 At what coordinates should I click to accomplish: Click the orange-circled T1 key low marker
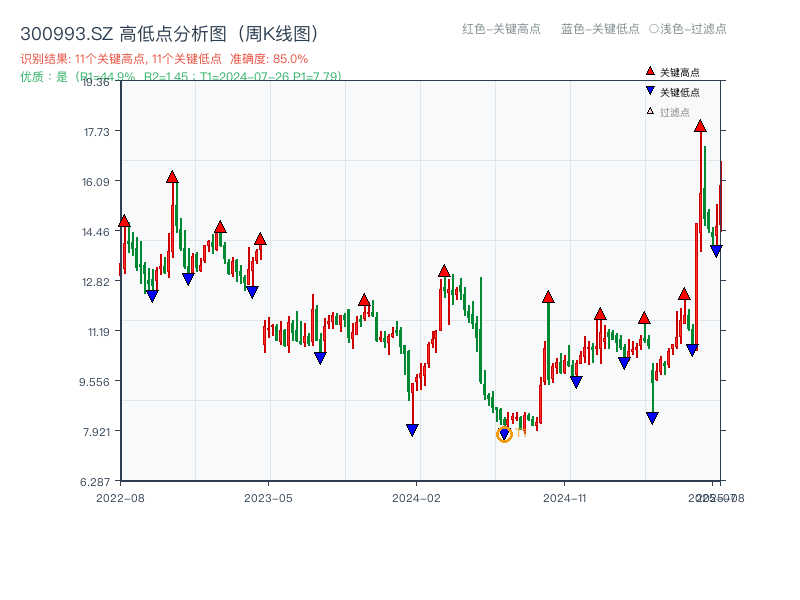tap(504, 434)
